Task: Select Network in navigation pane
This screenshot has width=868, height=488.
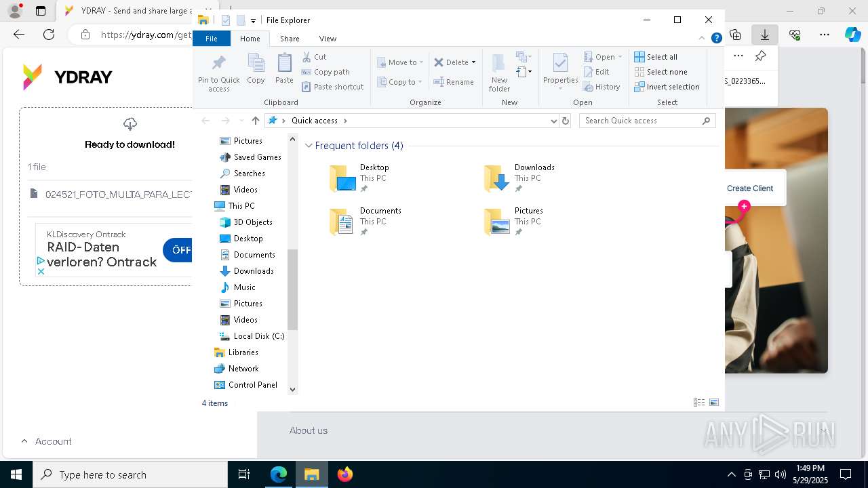Action: [x=237, y=369]
